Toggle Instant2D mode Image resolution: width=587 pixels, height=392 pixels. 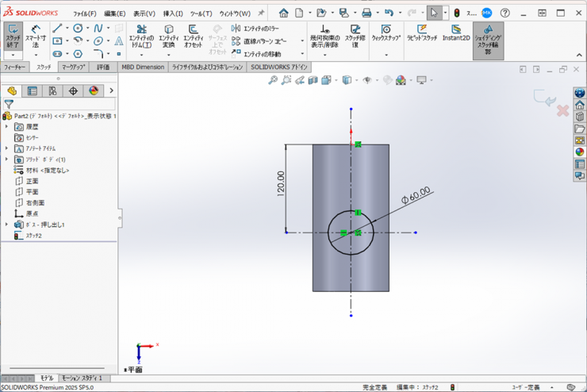click(x=456, y=33)
